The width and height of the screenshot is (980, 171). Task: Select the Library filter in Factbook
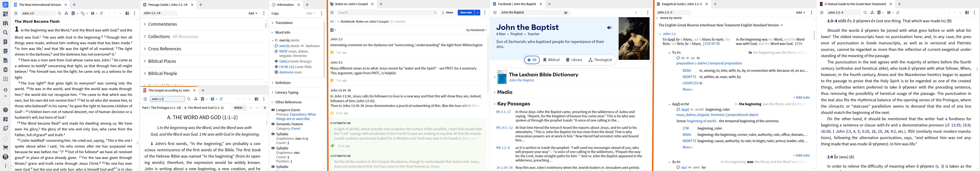click(574, 60)
